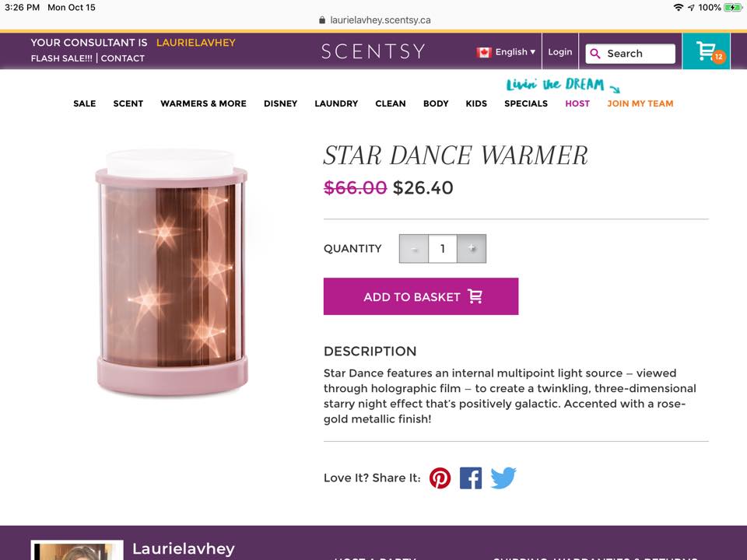Increase quantity with plus button
Screen dimensions: 747x560
click(x=472, y=248)
